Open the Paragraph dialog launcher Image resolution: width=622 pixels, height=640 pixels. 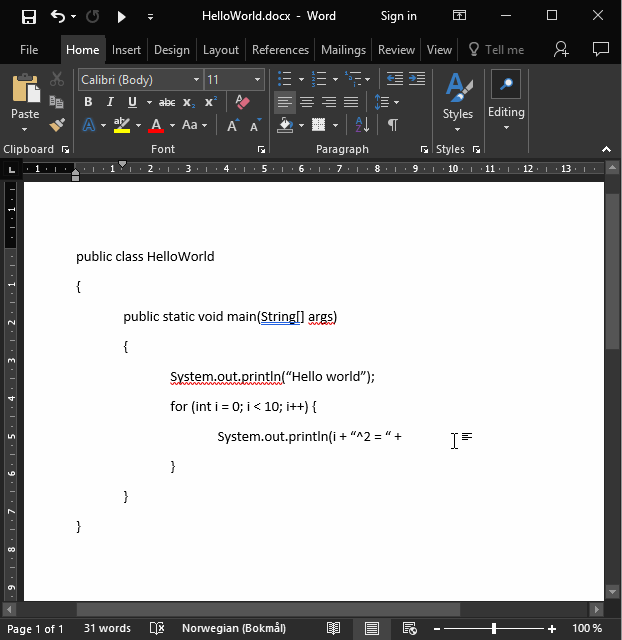(x=424, y=150)
